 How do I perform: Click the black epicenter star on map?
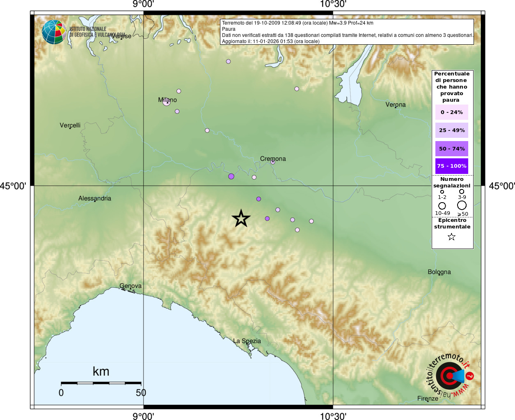[x=241, y=218]
